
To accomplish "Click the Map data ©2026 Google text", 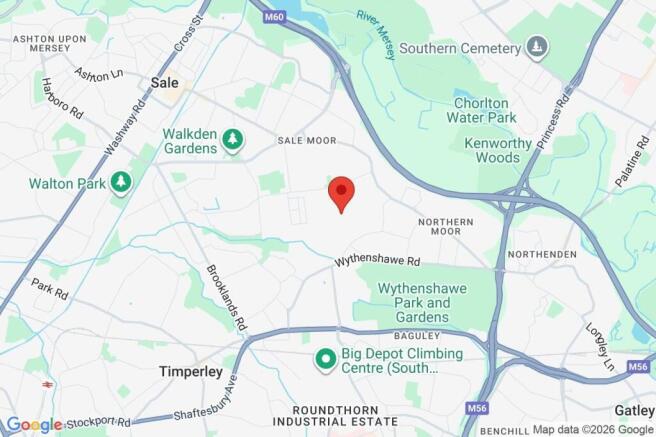I will click(592, 429).
